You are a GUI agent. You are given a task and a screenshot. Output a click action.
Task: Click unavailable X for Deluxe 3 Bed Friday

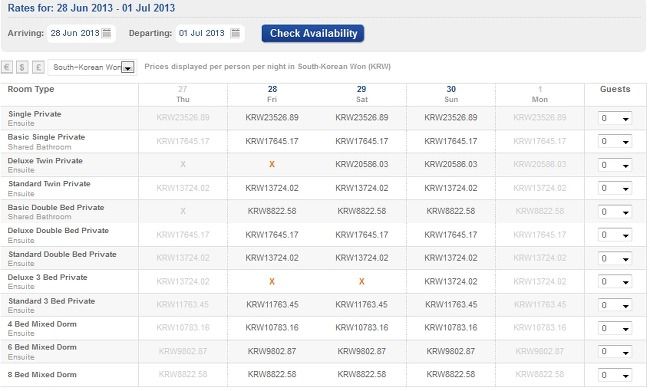272,282
